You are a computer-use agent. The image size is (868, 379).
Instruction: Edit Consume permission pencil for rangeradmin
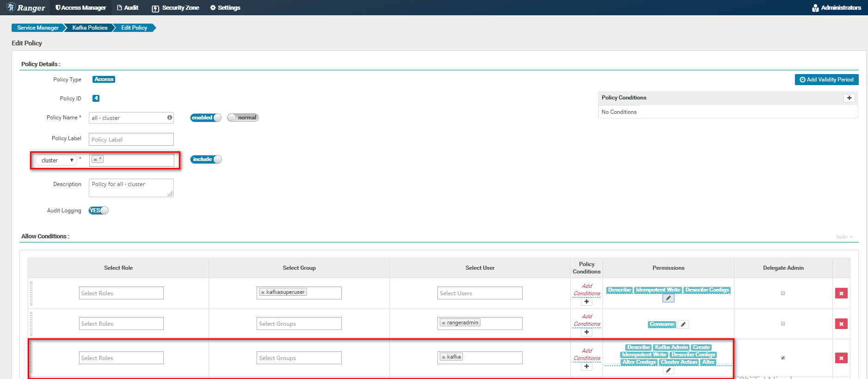pos(683,324)
